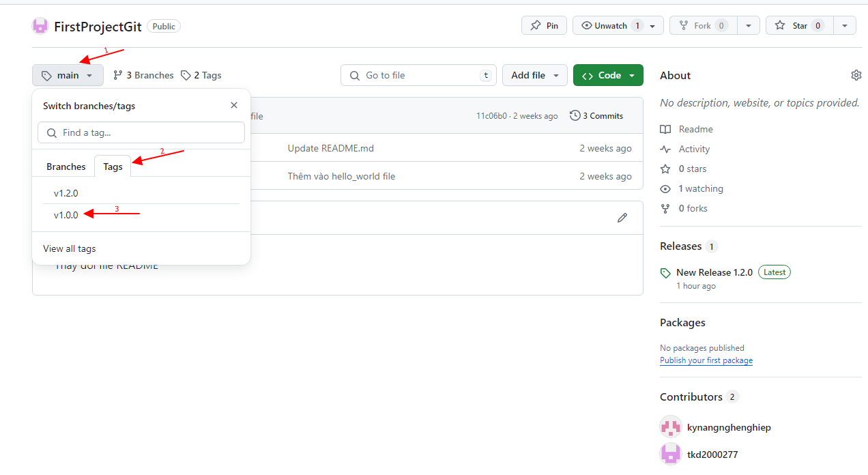Viewport: 868px width, 475px height.
Task: Open the View all tags link
Action: [70, 248]
